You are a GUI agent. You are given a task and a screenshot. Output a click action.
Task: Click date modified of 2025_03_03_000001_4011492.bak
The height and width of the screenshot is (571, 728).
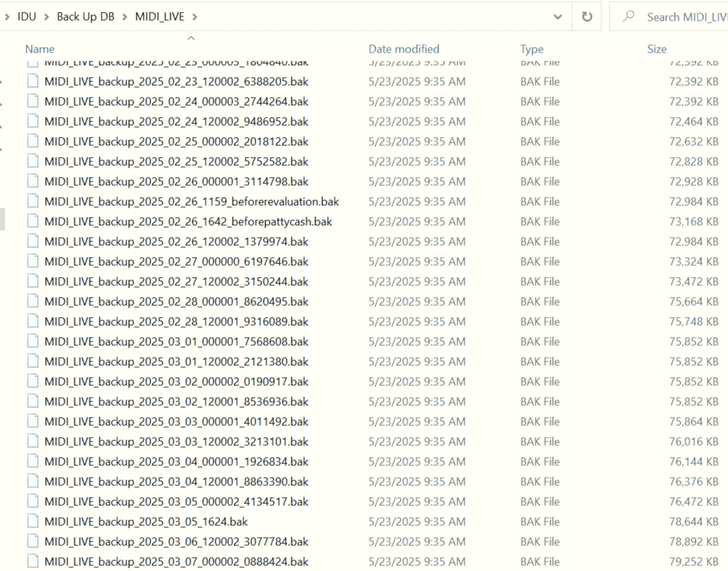click(x=417, y=422)
